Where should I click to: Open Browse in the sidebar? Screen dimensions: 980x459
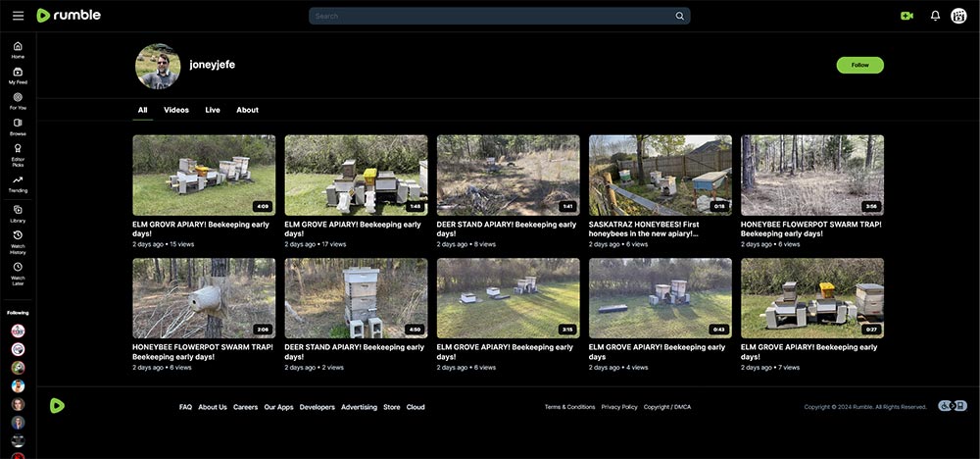point(18,127)
